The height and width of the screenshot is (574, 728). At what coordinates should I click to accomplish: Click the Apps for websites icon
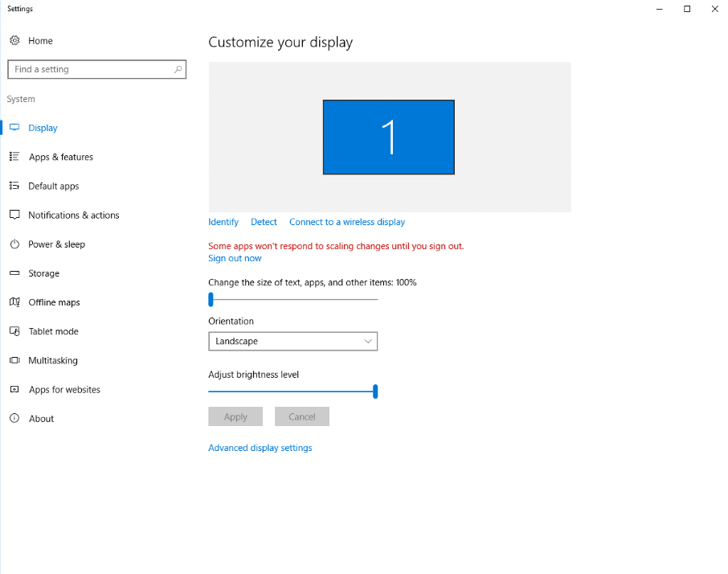pos(14,389)
